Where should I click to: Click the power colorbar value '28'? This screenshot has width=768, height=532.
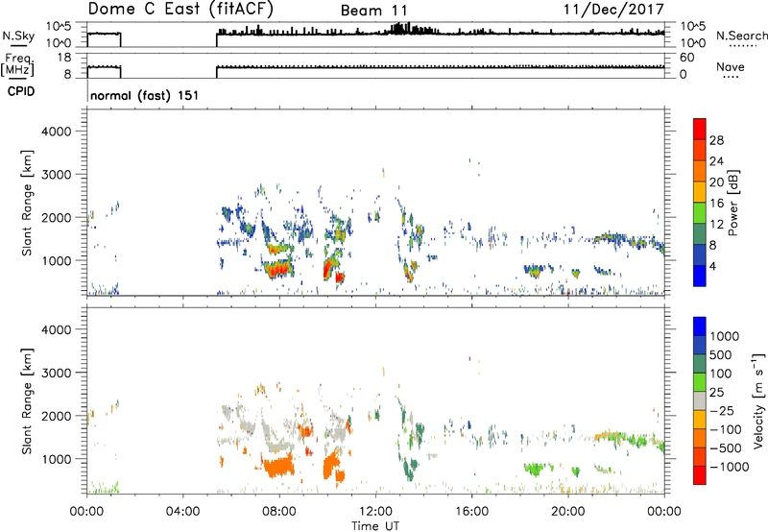[716, 140]
